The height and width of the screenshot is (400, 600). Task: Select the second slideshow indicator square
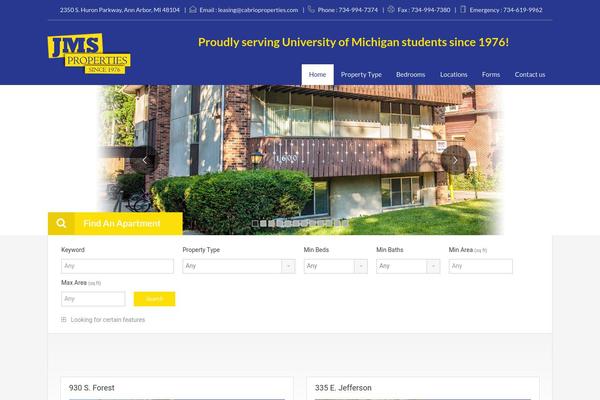(x=263, y=224)
